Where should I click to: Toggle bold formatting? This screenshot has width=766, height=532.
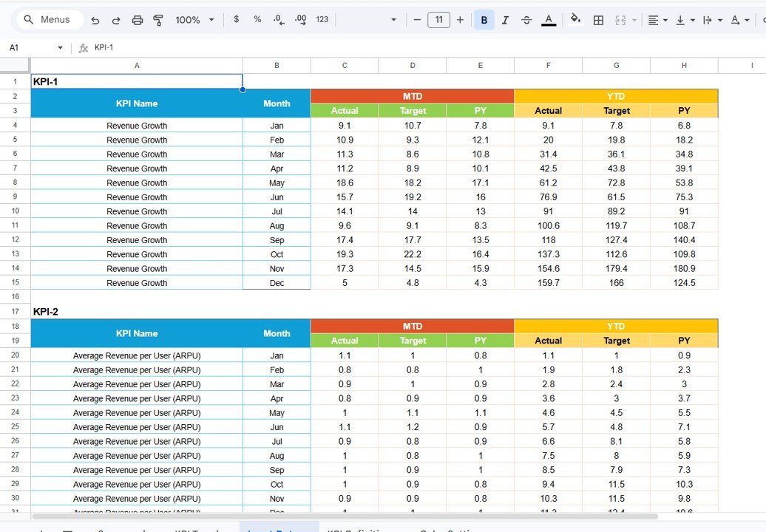(484, 20)
